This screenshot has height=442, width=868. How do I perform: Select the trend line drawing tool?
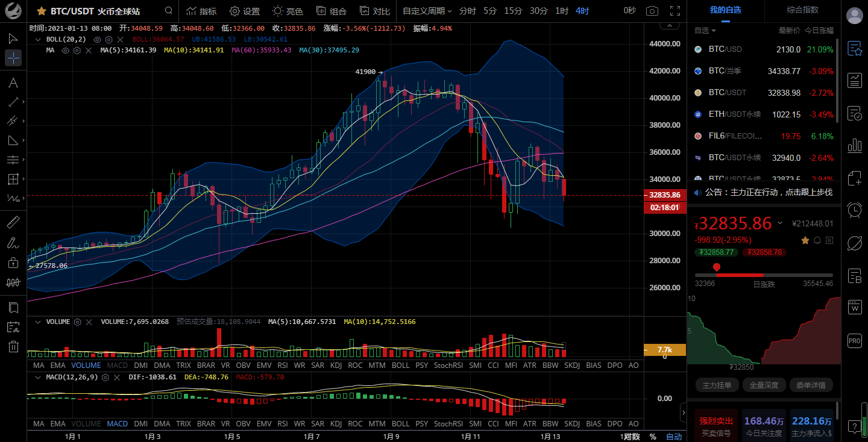[x=13, y=102]
